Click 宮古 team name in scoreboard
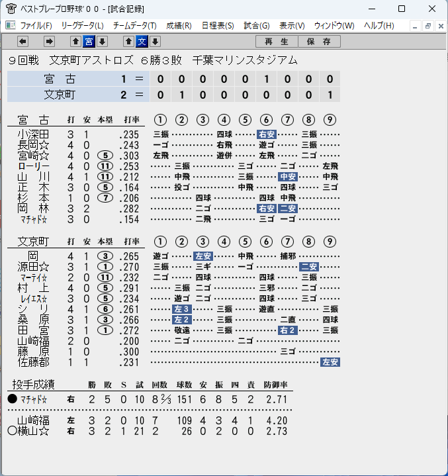Screen dimensions: 448x476 coord(60,79)
